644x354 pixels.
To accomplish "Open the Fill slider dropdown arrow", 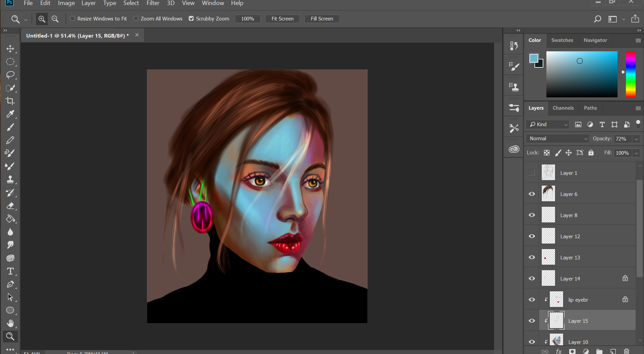I will tap(636, 153).
